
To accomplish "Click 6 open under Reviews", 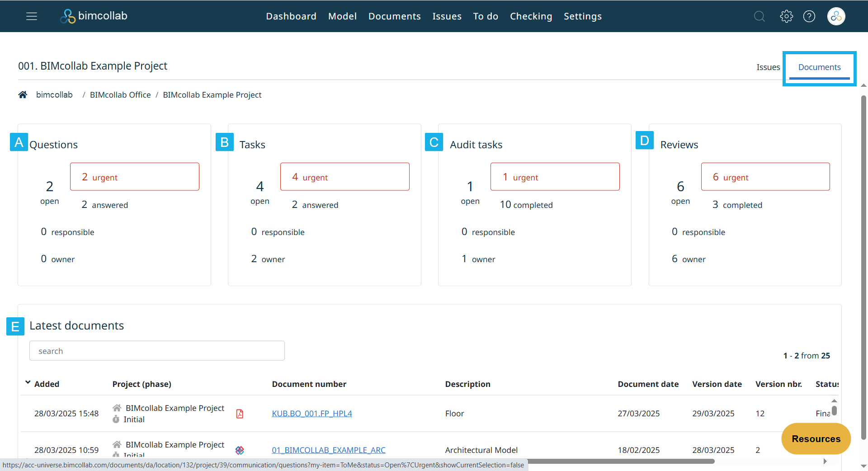I will click(x=680, y=193).
